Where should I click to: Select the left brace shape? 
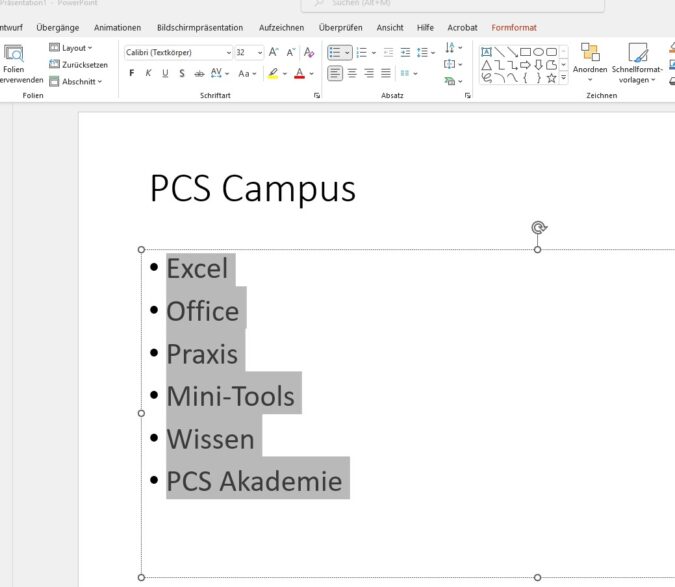(x=525, y=78)
